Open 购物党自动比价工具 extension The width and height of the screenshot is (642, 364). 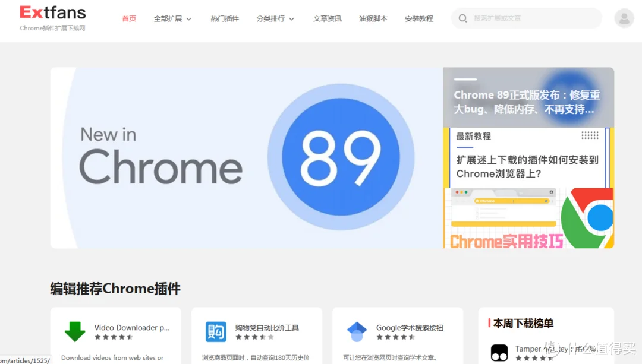click(x=267, y=328)
